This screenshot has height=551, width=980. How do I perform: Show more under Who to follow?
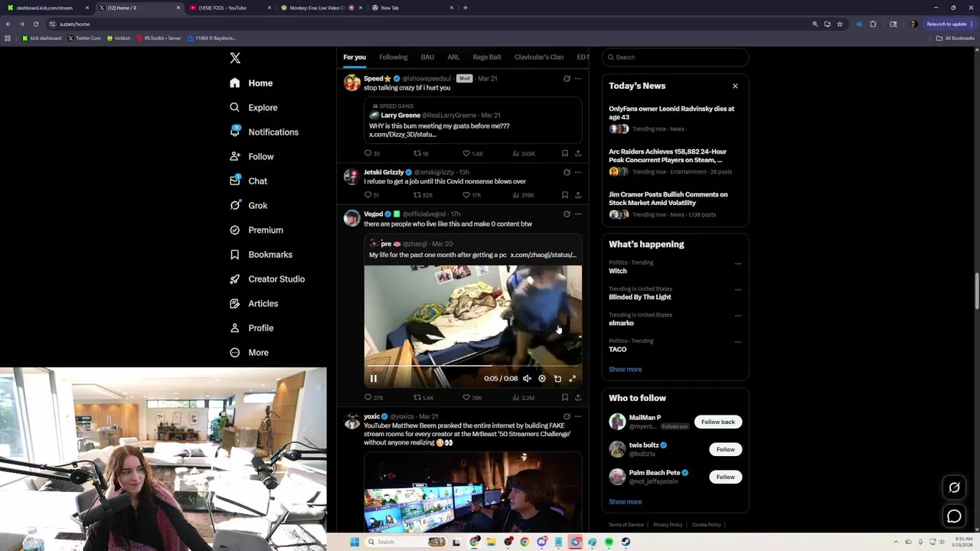(x=625, y=501)
